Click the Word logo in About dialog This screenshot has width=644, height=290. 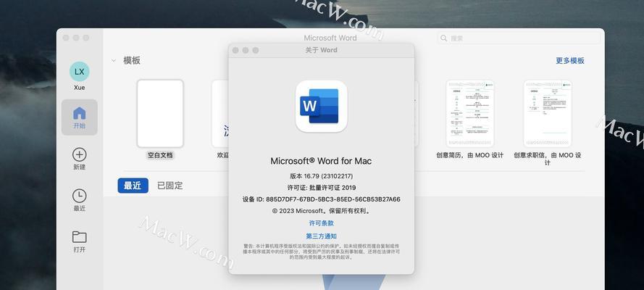(x=321, y=107)
